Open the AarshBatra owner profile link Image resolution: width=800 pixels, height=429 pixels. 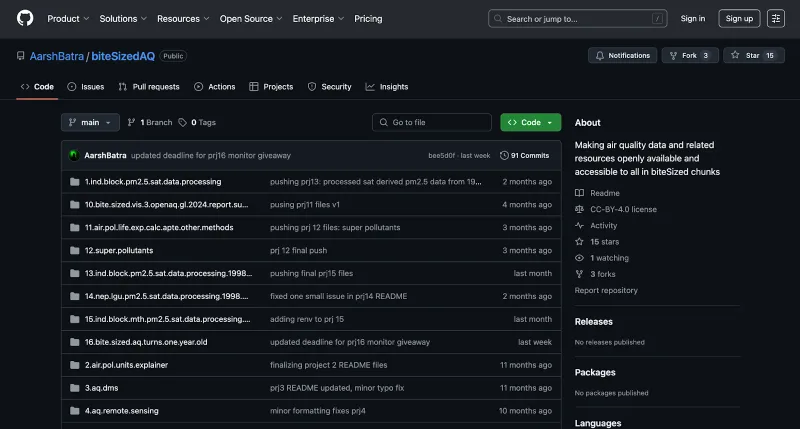(x=57, y=56)
